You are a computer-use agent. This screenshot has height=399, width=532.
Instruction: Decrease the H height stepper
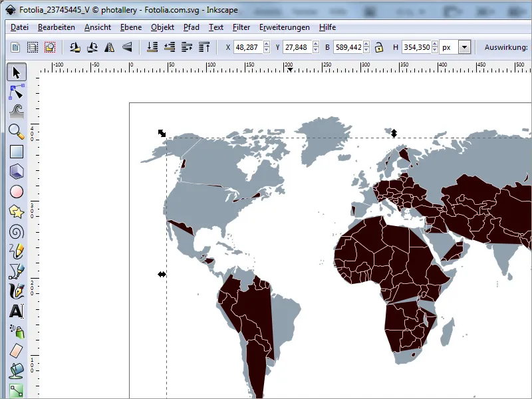(x=435, y=51)
